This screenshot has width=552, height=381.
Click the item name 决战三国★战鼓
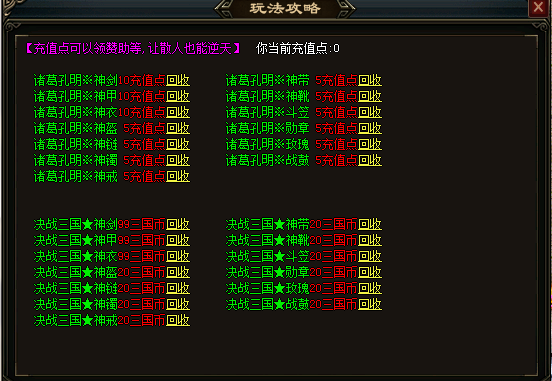(x=268, y=304)
